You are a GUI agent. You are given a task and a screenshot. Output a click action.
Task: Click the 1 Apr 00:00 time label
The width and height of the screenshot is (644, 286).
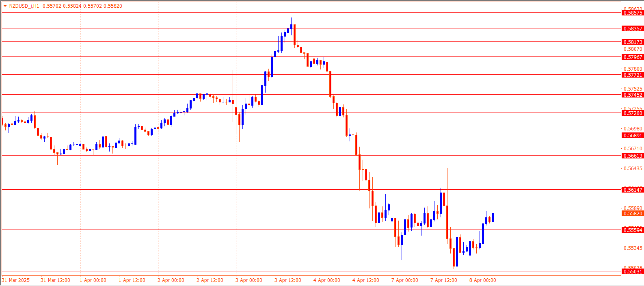point(93,280)
